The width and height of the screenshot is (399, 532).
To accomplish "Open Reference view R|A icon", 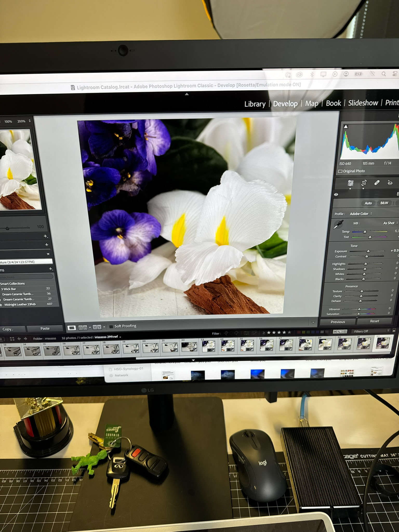I will (83, 328).
